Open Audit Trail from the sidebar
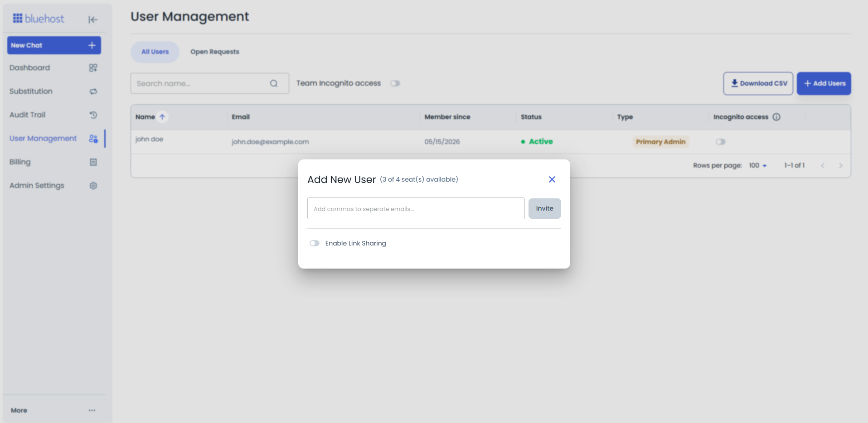The height and width of the screenshot is (423, 868). click(53, 115)
